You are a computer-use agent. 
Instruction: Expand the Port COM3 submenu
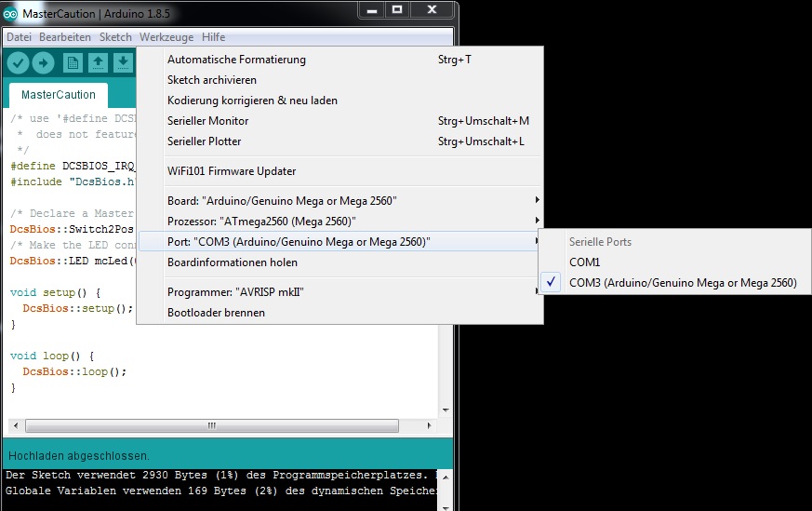pos(339,241)
